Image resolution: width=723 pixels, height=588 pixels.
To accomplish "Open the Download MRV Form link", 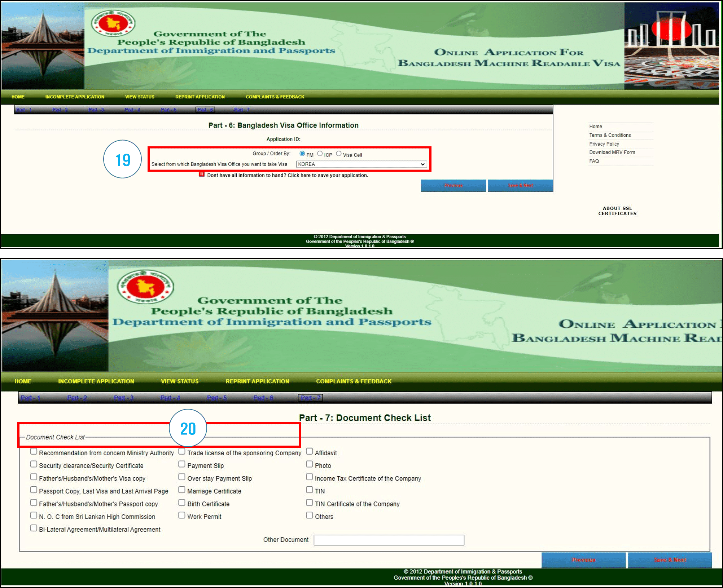I will [x=612, y=152].
